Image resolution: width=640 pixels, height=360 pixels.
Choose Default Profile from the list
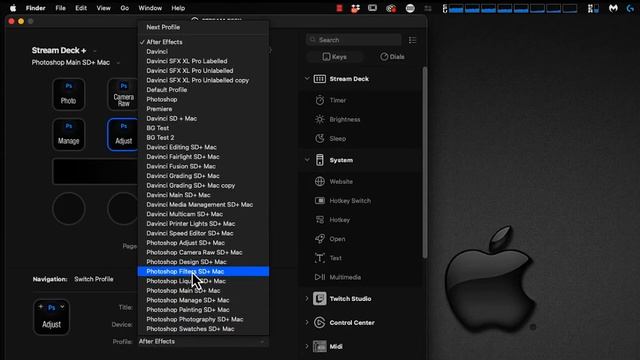pyautogui.click(x=203, y=90)
